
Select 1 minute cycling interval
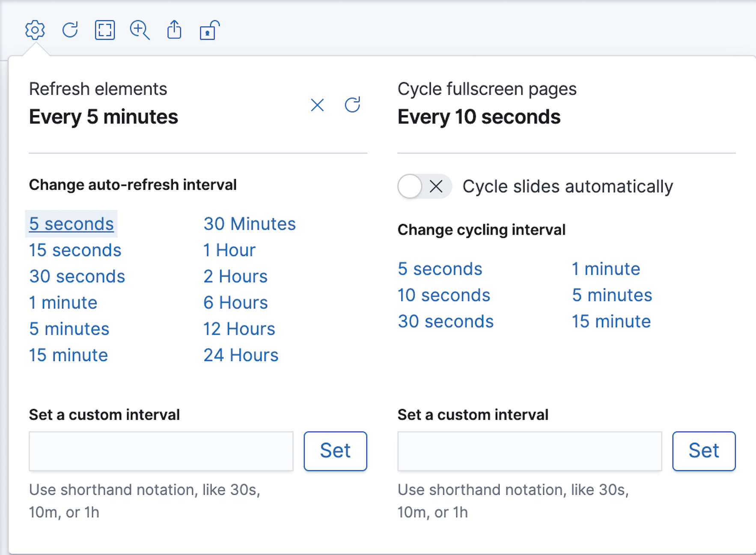[x=606, y=269]
